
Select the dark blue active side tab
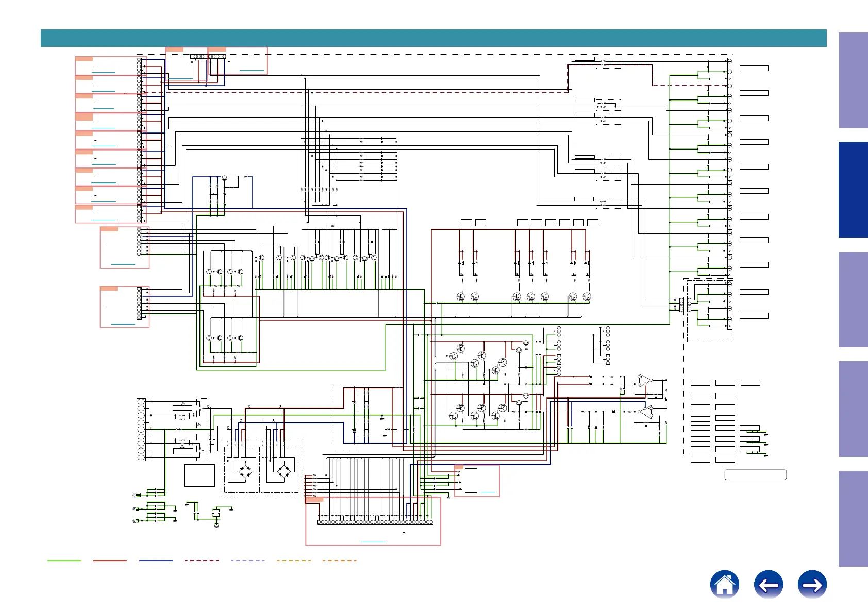(853, 190)
